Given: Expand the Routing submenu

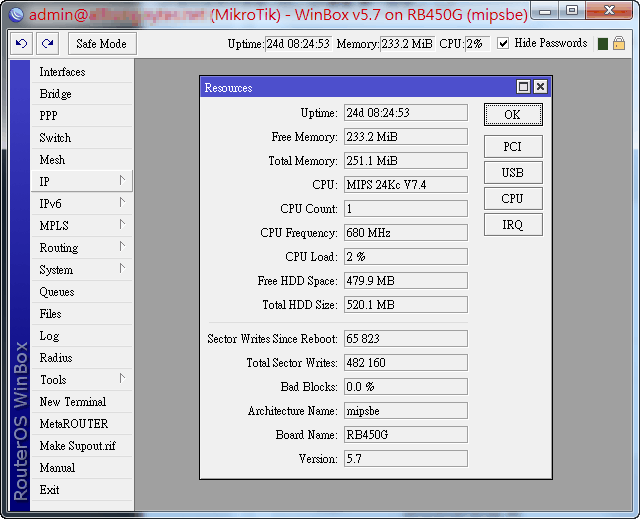Looking at the screenshot, I should [82, 247].
